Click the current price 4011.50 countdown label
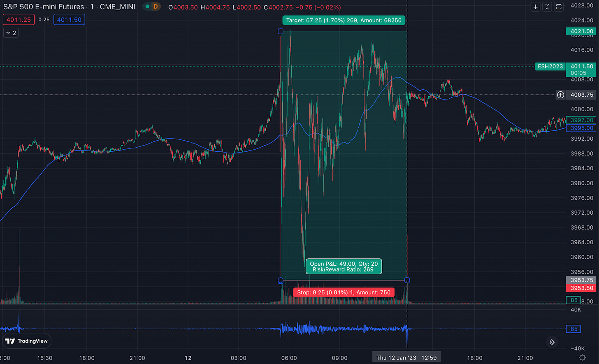 tap(580, 70)
